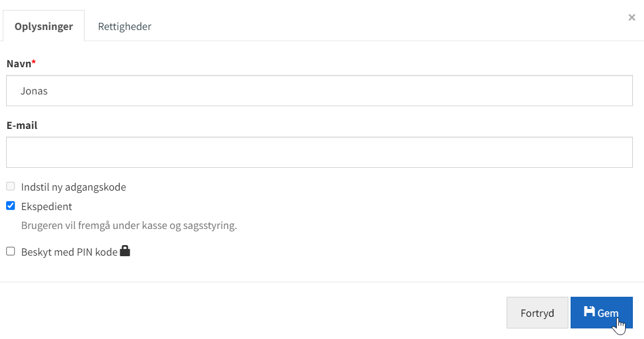
Task: Click the floppy disk save icon
Action: pyautogui.click(x=589, y=312)
